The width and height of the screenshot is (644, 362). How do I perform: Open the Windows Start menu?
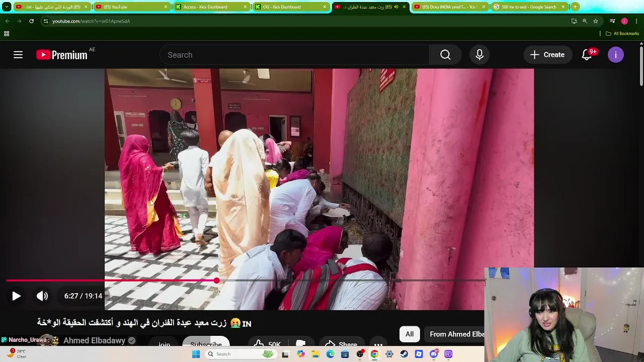click(196, 354)
